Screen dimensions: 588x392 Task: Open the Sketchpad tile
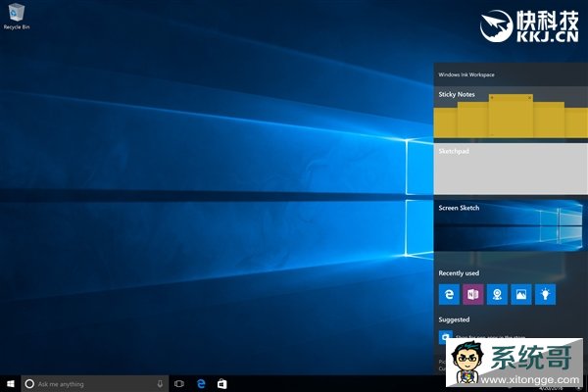tap(511, 169)
